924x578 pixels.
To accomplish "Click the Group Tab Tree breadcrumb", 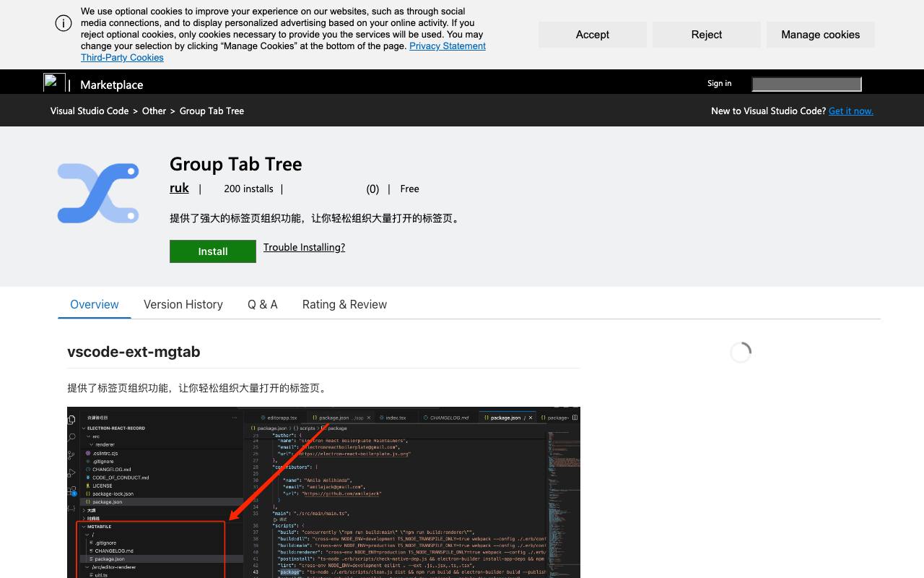I will (x=212, y=111).
